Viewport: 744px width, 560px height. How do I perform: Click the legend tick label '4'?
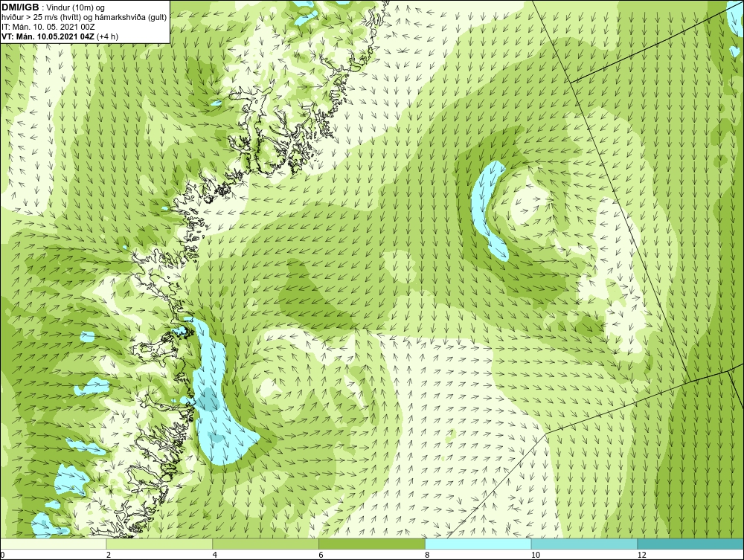(215, 555)
